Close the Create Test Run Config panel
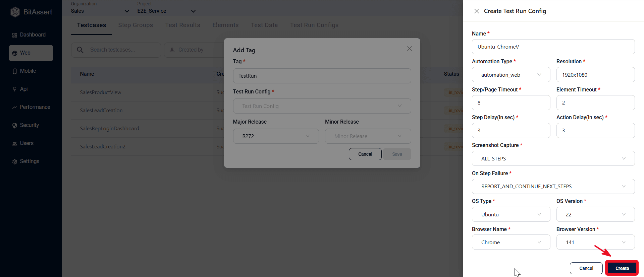Image resolution: width=644 pixels, height=277 pixels. point(476,11)
